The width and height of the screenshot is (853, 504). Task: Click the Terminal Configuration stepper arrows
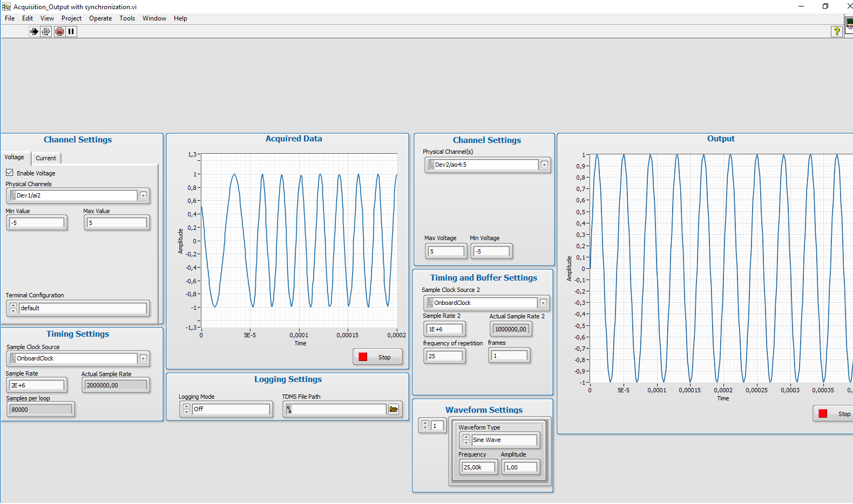[x=13, y=308]
